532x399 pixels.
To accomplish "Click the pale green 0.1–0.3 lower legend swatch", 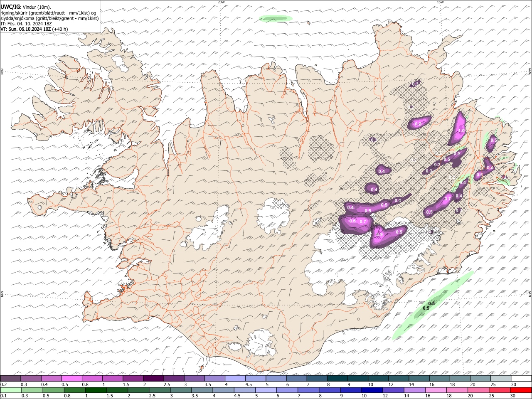I will pos(11,390).
